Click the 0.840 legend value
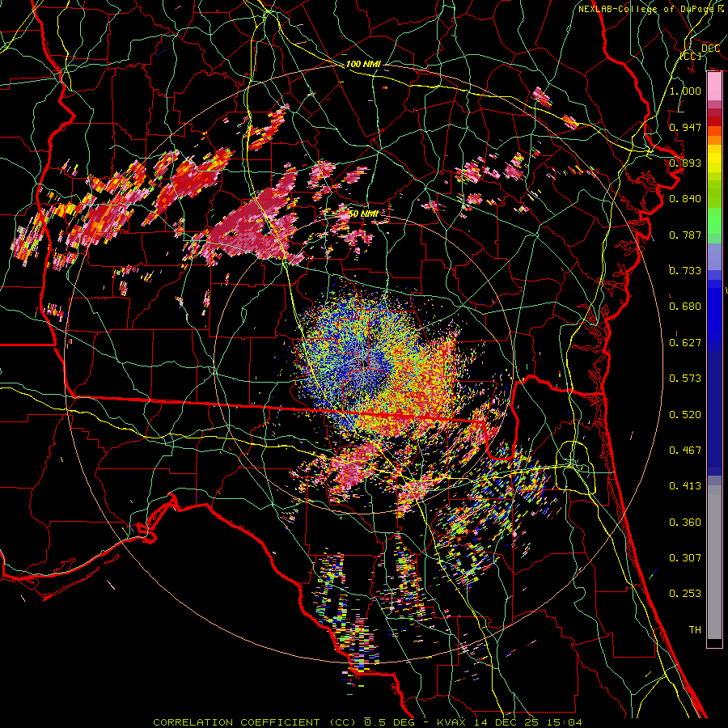Viewport: 728px width, 728px height. pos(685,199)
